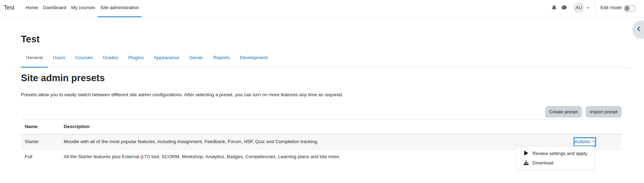Click the Site admin presets heading
Viewport: 644px width, 183px height.
click(63, 78)
